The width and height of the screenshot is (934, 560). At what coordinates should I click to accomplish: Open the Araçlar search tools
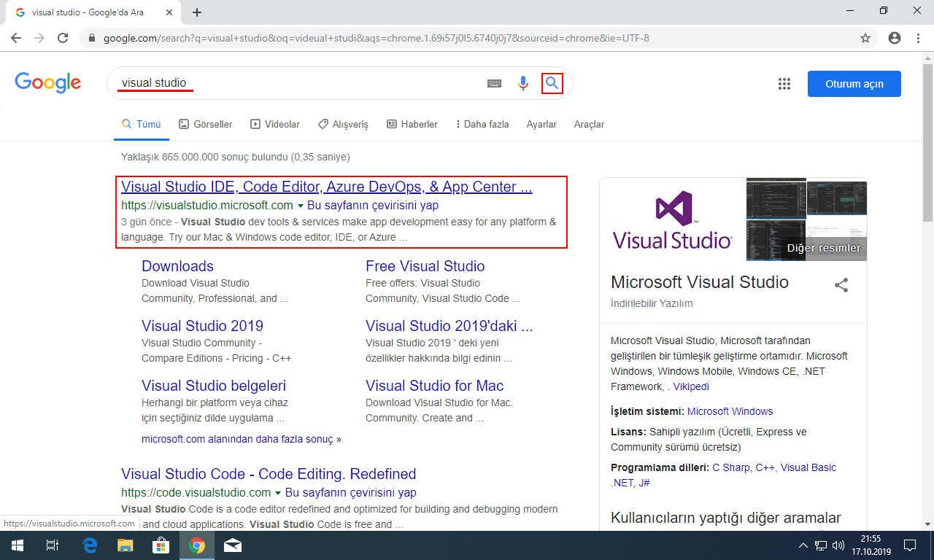click(589, 125)
